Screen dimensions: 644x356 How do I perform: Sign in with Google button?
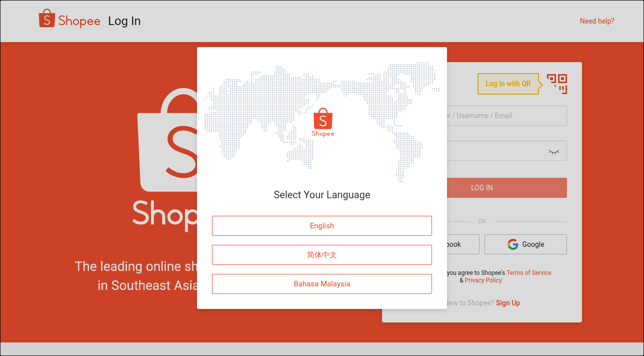525,244
